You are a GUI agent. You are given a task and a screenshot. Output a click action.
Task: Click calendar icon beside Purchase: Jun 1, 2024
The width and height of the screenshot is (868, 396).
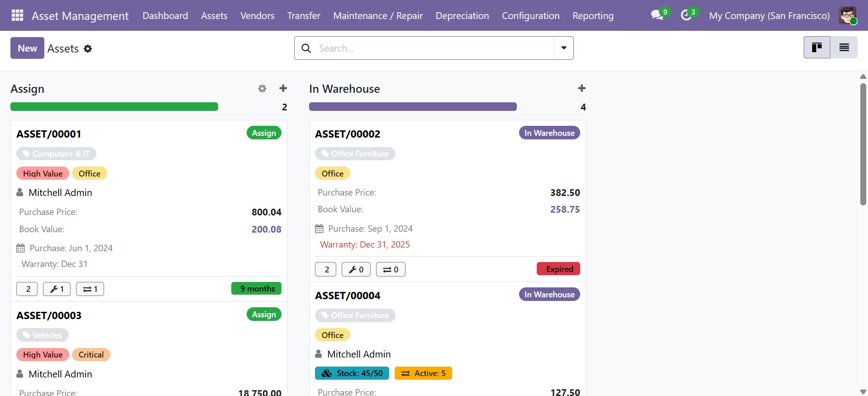(x=21, y=248)
